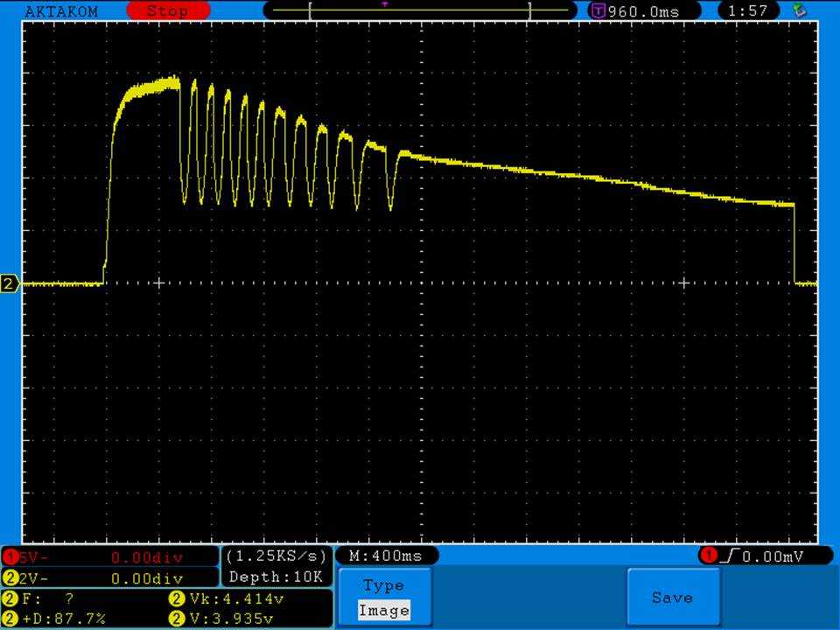840x630 pixels.
Task: Click the waveform memory position bar
Action: (x=420, y=11)
